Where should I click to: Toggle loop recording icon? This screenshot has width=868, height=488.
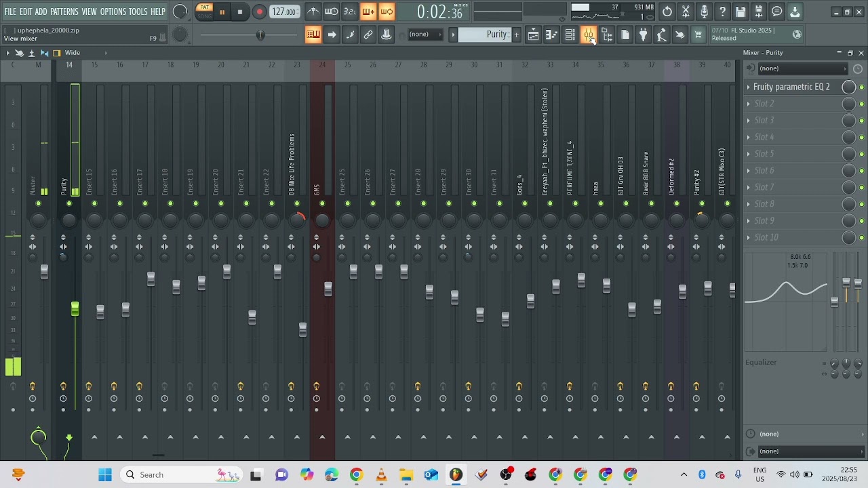click(387, 12)
